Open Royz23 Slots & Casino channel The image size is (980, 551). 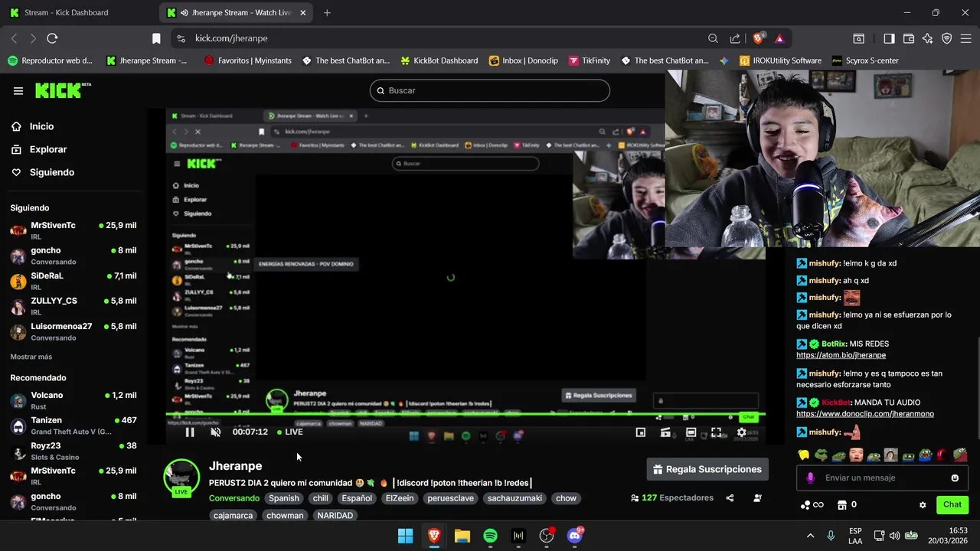pyautogui.click(x=73, y=451)
